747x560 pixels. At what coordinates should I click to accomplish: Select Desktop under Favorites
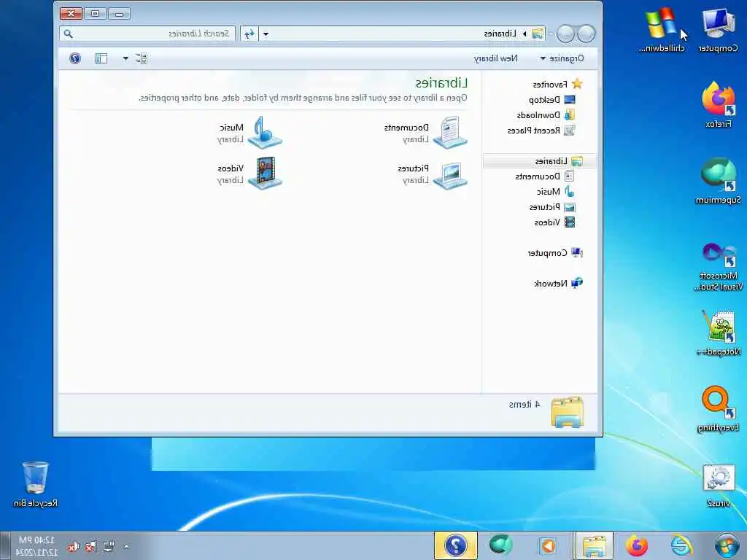(551, 100)
